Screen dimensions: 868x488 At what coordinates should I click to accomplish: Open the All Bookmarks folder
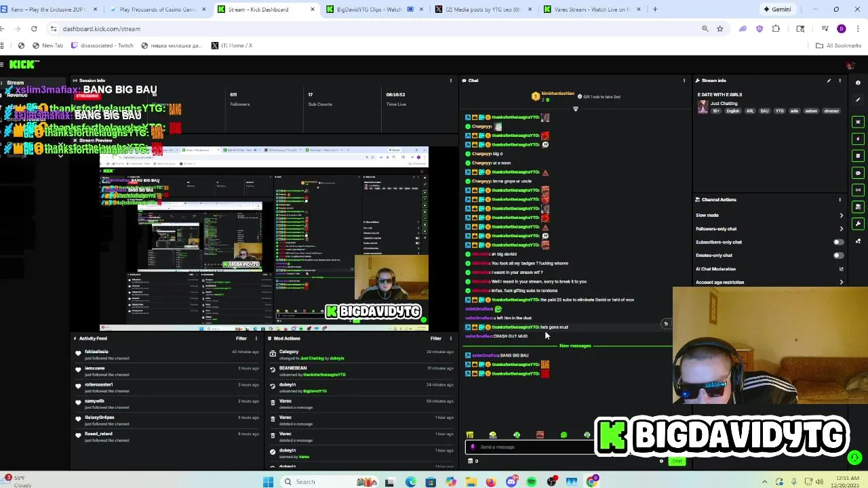coord(838,45)
